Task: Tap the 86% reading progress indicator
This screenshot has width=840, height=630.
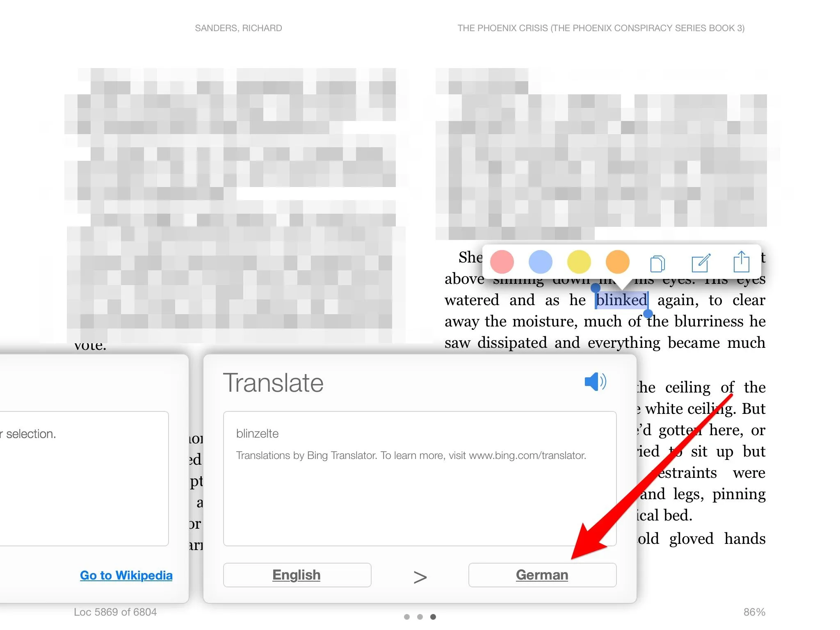Action: [754, 612]
